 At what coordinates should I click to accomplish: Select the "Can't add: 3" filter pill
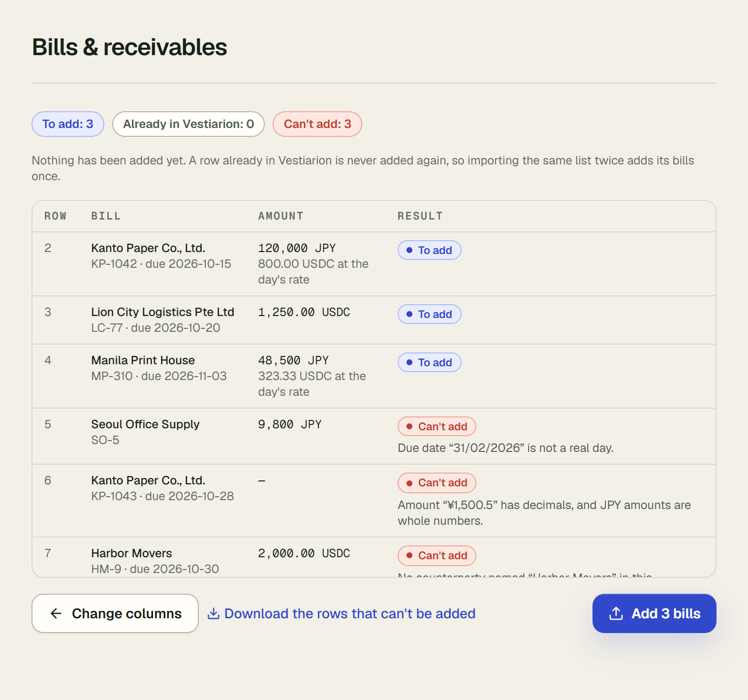(317, 124)
